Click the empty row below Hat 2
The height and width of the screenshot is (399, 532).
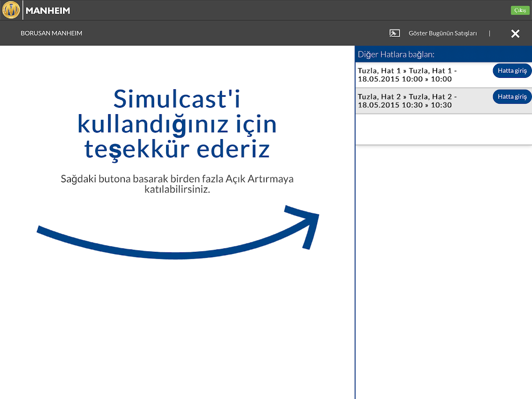(x=443, y=129)
